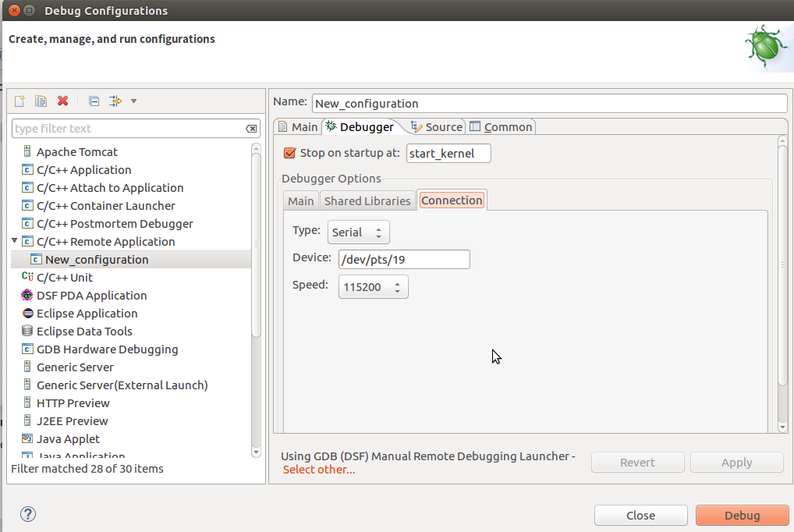Click the configuration Name field
Image resolution: width=794 pixels, height=532 pixels.
549,104
